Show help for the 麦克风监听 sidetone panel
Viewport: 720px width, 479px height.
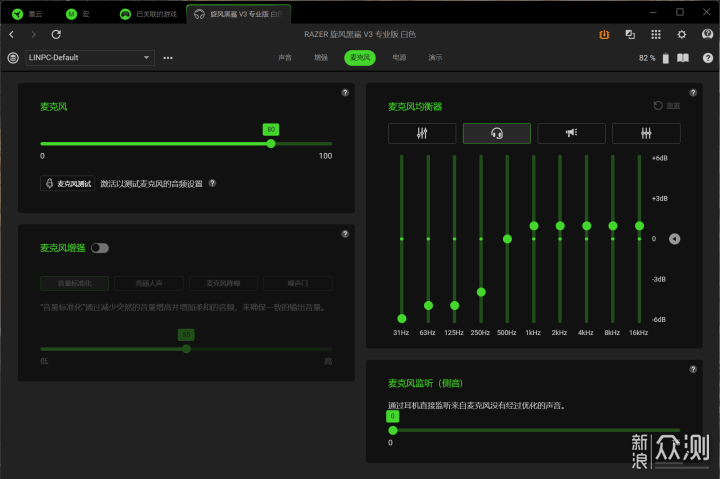pyautogui.click(x=693, y=369)
